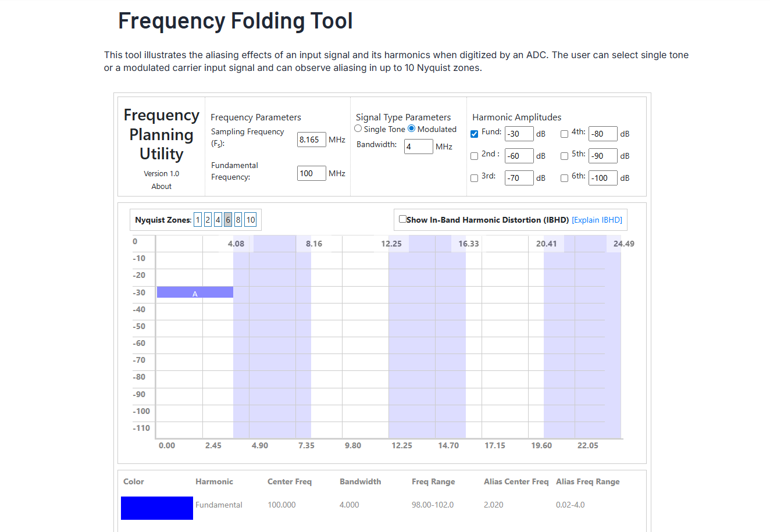The image size is (770, 532).
Task: Open the Explain IBHD link
Action: point(597,220)
